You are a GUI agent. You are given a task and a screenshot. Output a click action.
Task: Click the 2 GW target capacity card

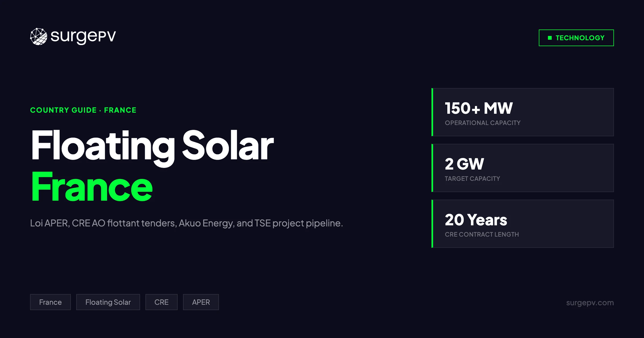523,168
